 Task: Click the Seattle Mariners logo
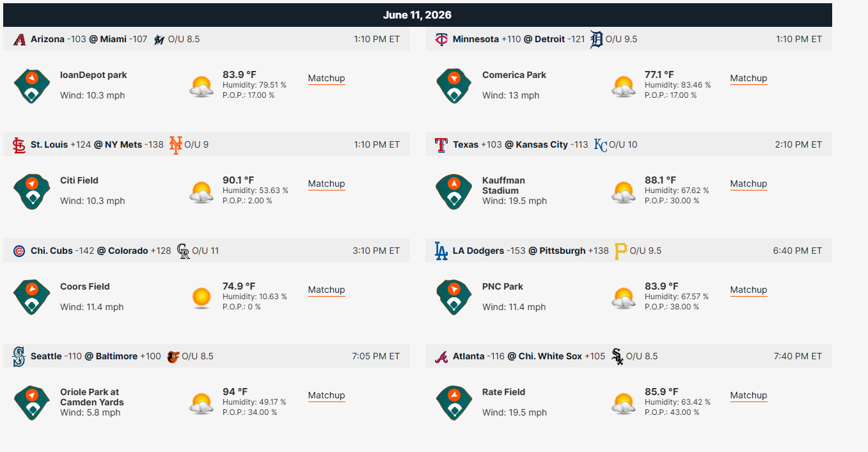[19, 357]
